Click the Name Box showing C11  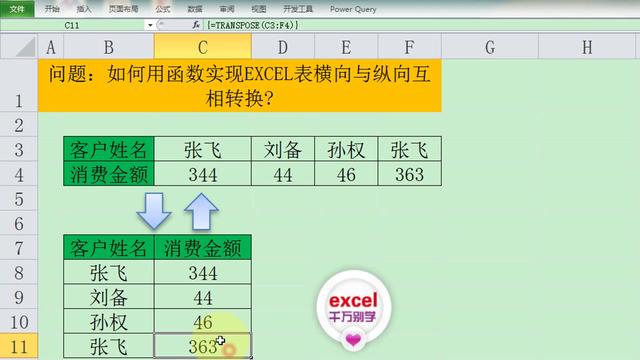coord(72,25)
